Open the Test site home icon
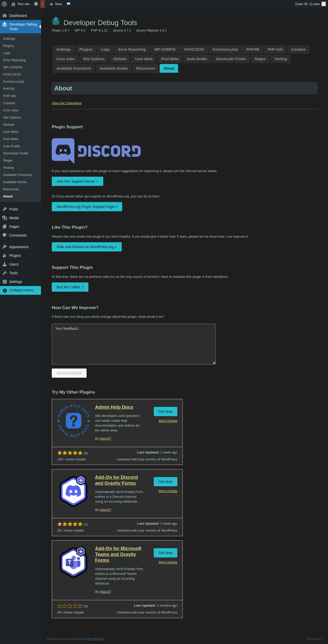 [x=13, y=4]
